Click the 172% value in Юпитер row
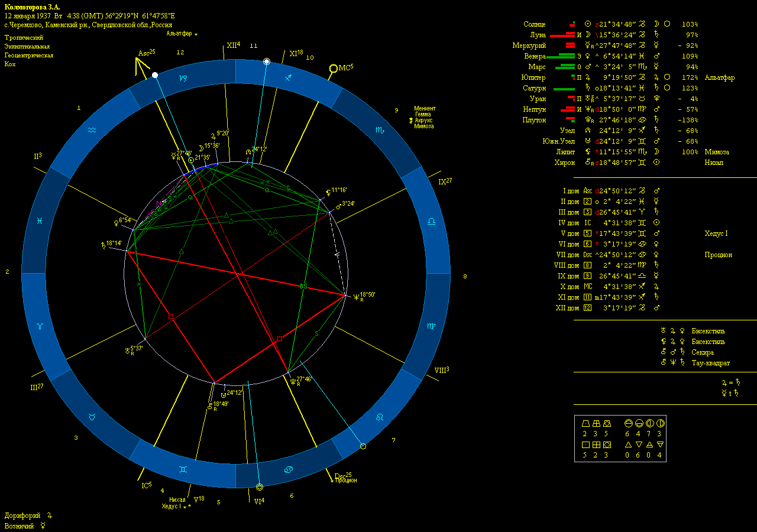This screenshot has height=532, width=757. (x=690, y=77)
